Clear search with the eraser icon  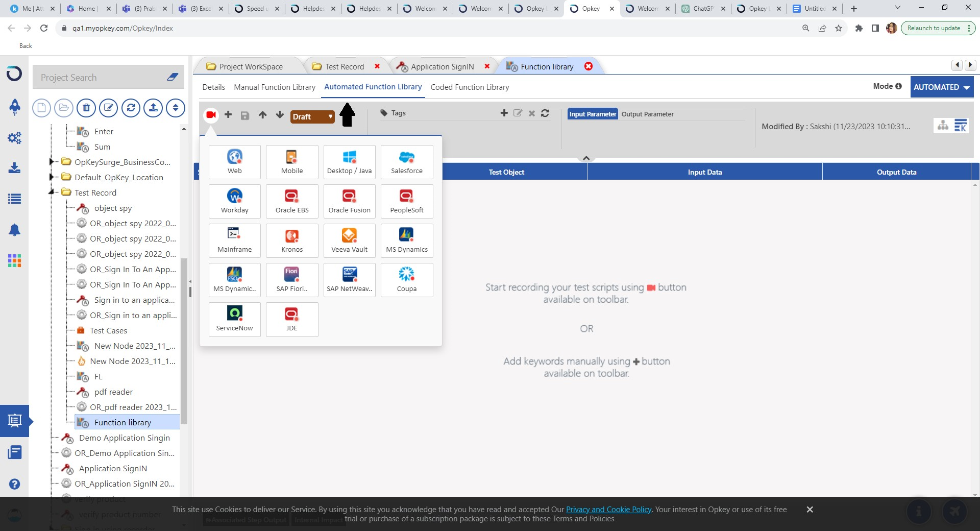point(173,77)
